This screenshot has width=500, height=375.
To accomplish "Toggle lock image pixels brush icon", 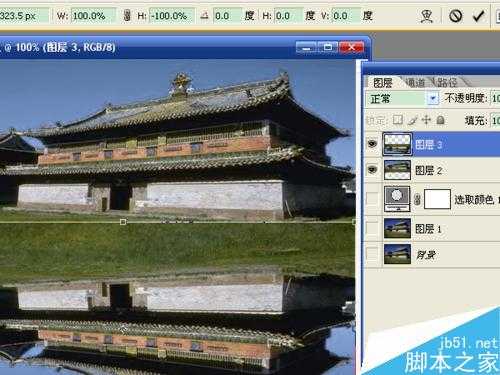I will (412, 120).
